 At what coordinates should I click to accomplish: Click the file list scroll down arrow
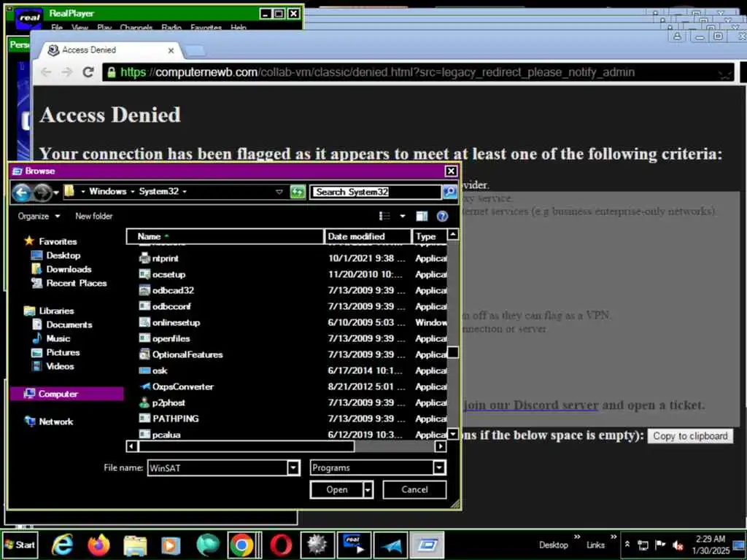[453, 435]
